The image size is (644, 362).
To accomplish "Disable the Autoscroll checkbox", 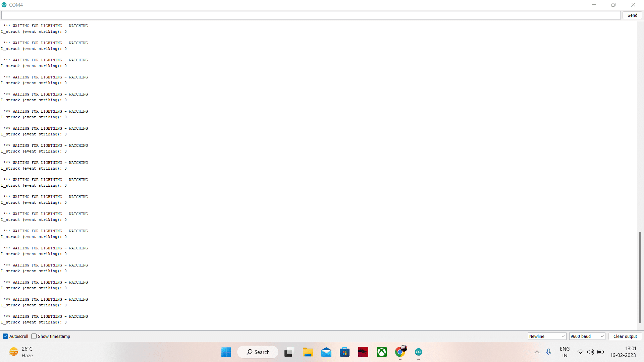I will (x=5, y=336).
